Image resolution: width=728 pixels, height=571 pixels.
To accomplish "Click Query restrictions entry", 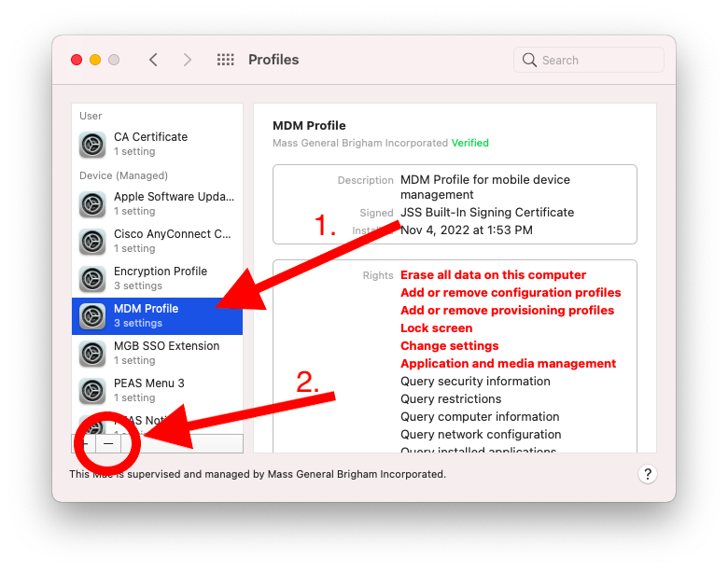I will click(451, 398).
